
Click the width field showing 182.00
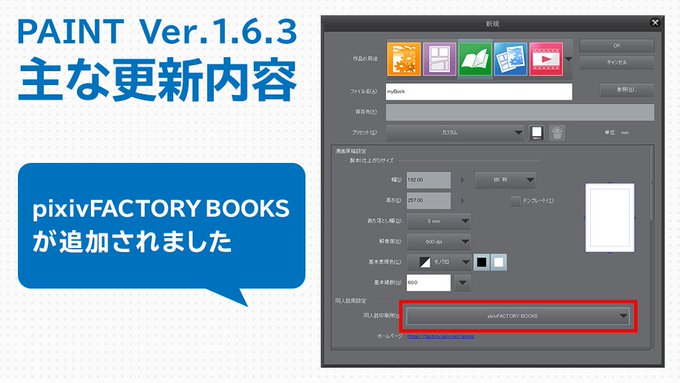coord(428,180)
